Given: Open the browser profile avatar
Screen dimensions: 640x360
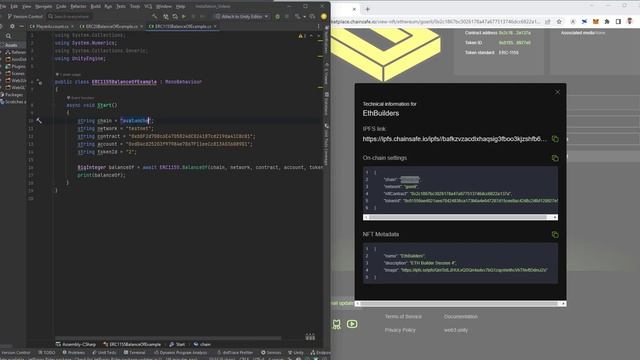Looking at the screenshot, I should [630, 21].
